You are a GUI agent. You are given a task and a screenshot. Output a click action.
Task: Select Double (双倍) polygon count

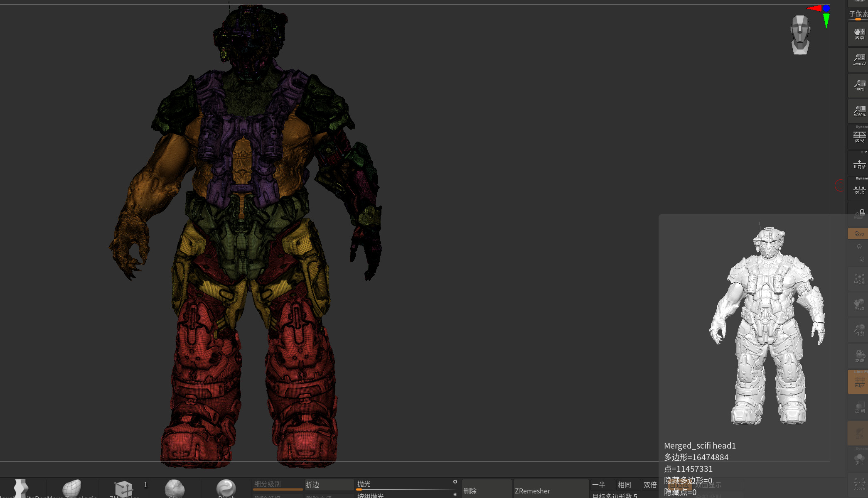click(x=650, y=485)
